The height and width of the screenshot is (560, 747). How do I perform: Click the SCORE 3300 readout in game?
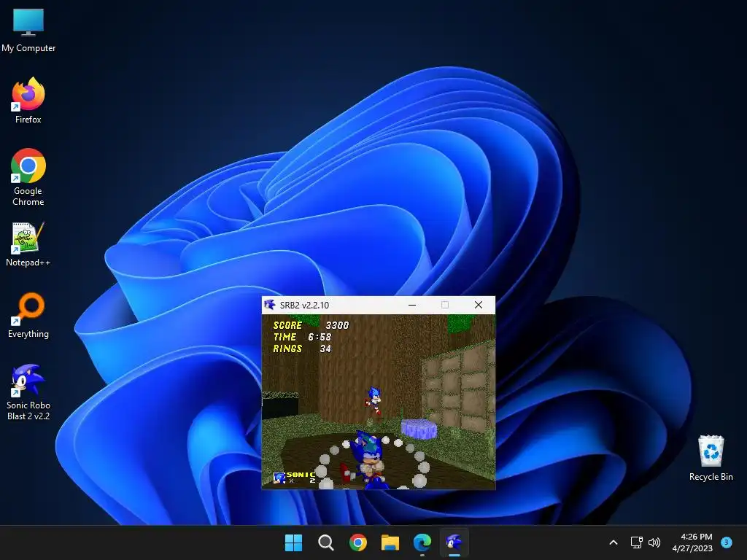click(311, 325)
